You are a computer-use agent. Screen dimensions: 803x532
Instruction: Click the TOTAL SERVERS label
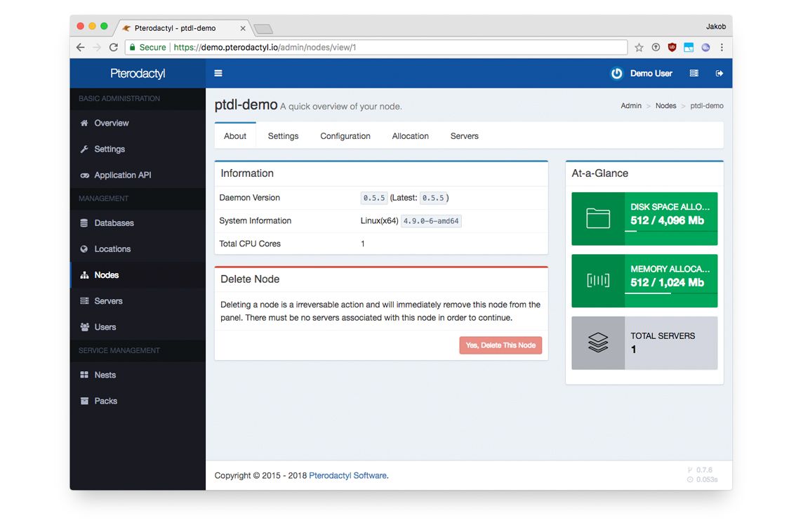663,336
